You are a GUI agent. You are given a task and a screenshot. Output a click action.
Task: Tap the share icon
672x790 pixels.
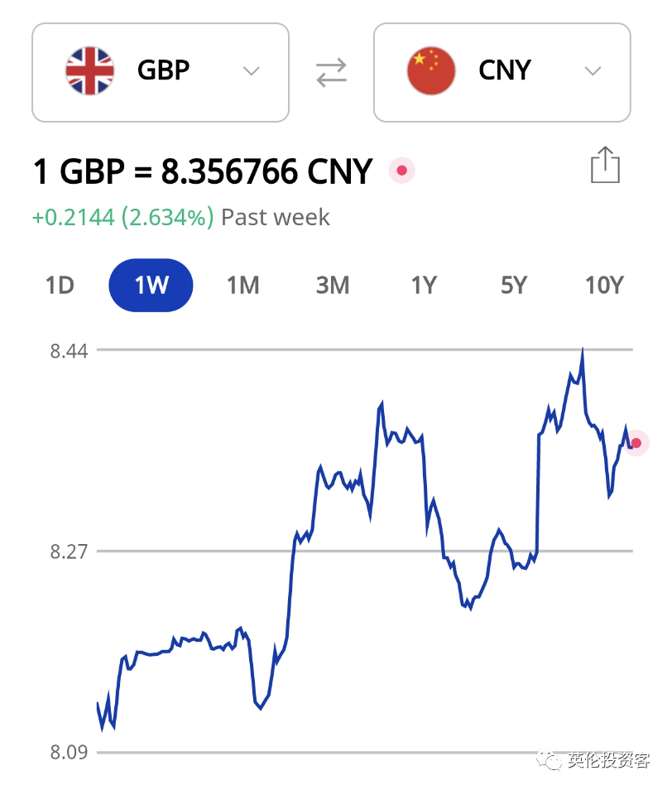(604, 165)
